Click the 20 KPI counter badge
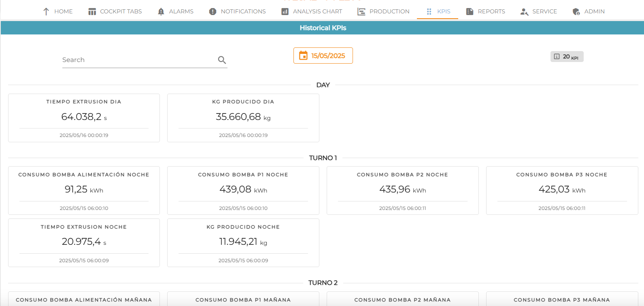The image size is (644, 306). coord(567,57)
